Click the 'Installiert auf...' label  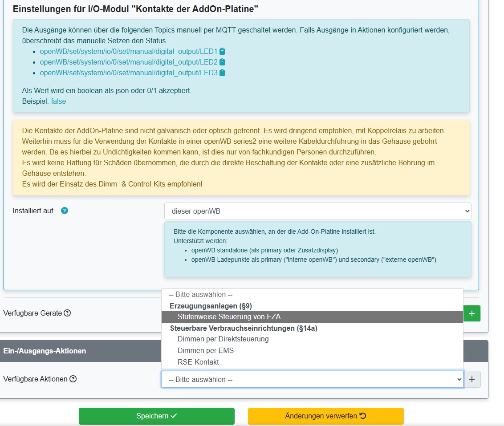36,211
